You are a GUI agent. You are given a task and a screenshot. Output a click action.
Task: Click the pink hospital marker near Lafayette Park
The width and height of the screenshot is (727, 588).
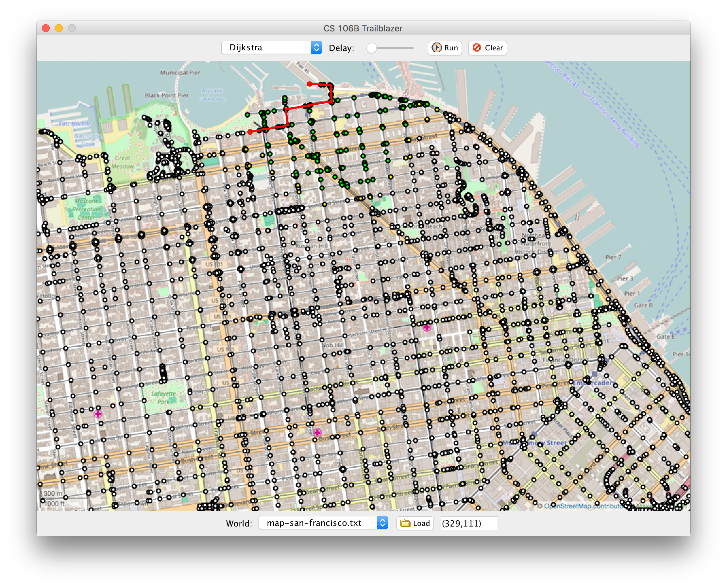click(x=98, y=414)
